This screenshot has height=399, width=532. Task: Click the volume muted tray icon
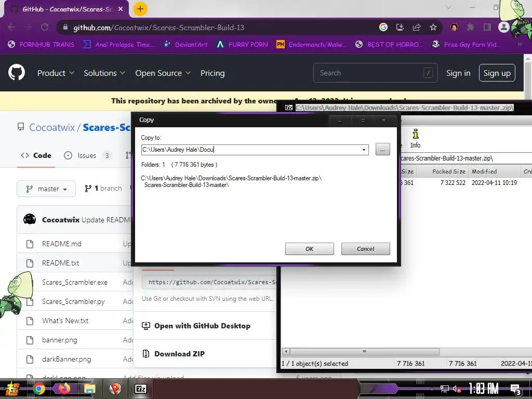[x=457, y=389]
